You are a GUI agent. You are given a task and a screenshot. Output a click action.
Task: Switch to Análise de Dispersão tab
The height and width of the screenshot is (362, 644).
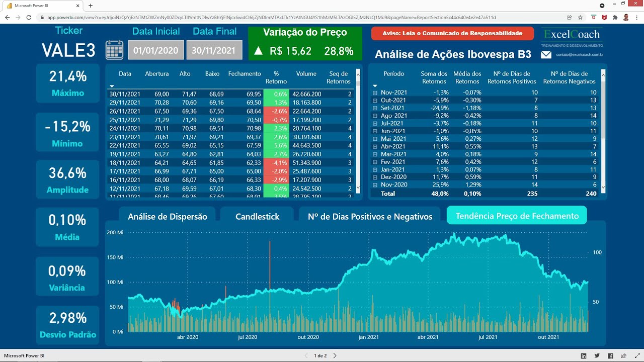coord(168,216)
